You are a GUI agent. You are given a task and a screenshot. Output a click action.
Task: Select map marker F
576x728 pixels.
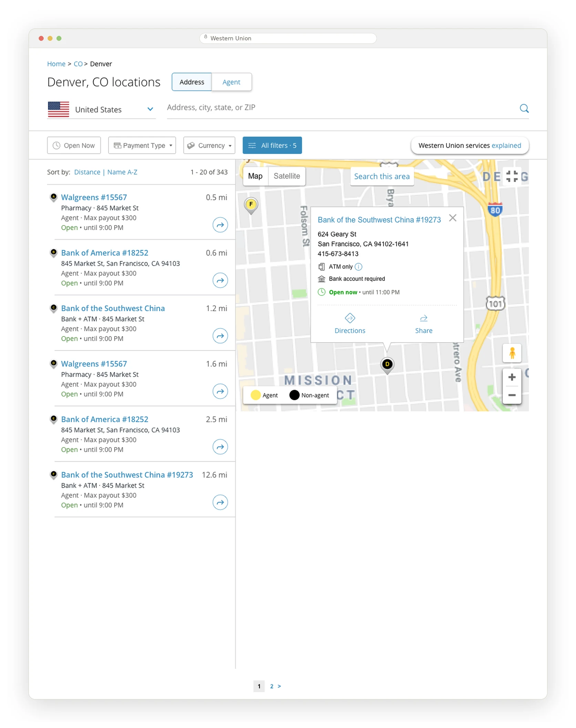pos(251,205)
